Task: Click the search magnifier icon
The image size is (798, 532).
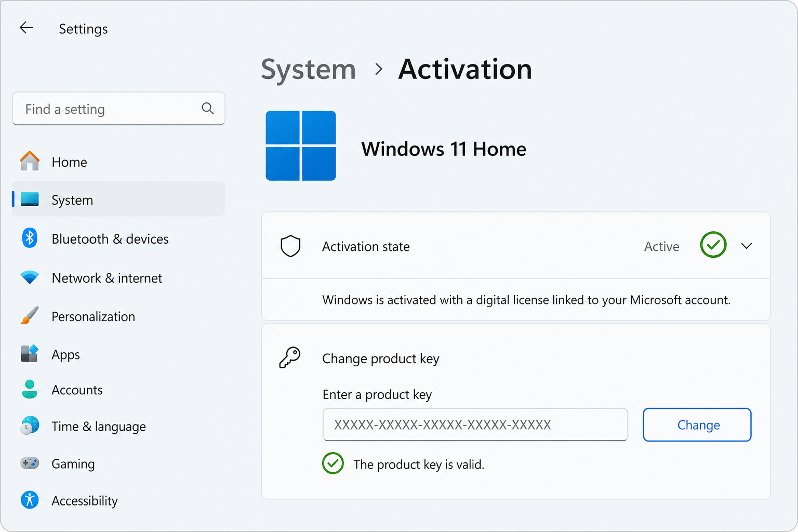Action: pyautogui.click(x=208, y=109)
